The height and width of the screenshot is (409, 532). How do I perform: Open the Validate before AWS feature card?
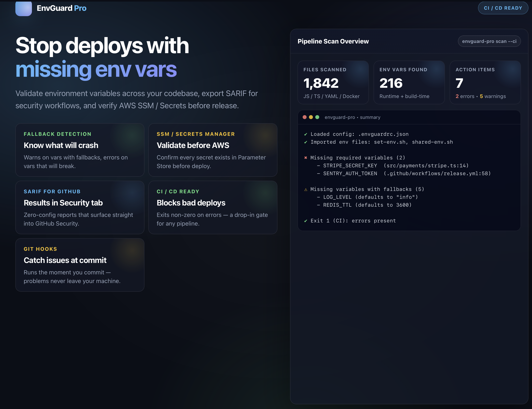212,150
